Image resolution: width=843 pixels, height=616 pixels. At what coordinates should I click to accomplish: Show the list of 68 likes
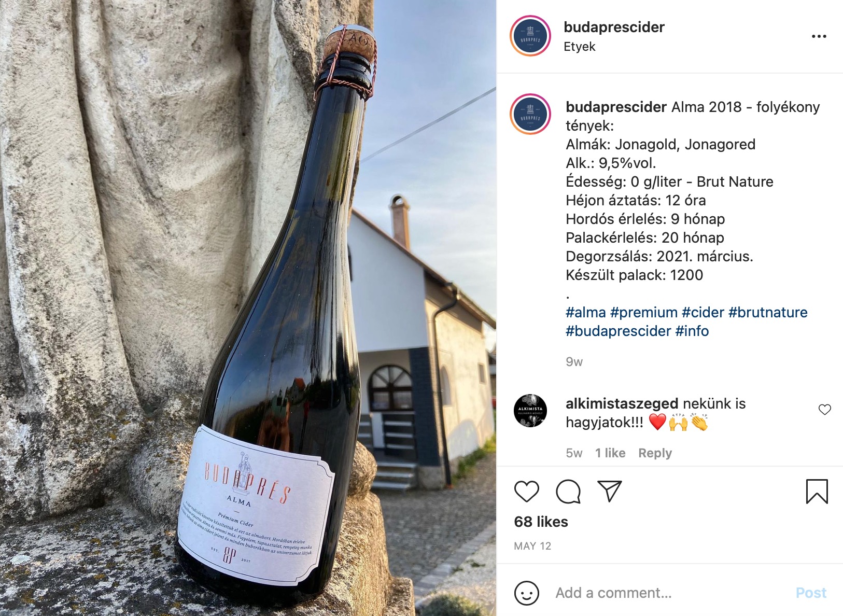541,522
